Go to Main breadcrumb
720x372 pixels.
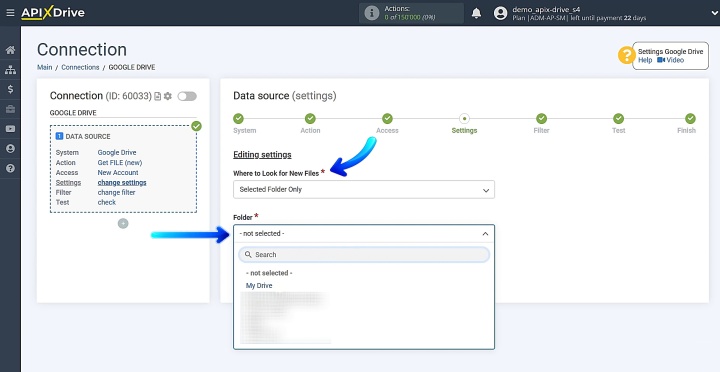45,67
